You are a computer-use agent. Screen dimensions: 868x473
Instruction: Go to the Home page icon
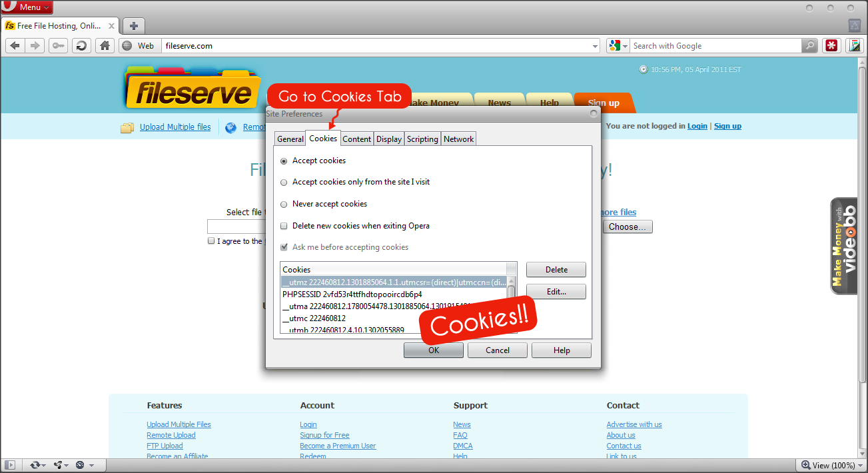[x=105, y=46]
